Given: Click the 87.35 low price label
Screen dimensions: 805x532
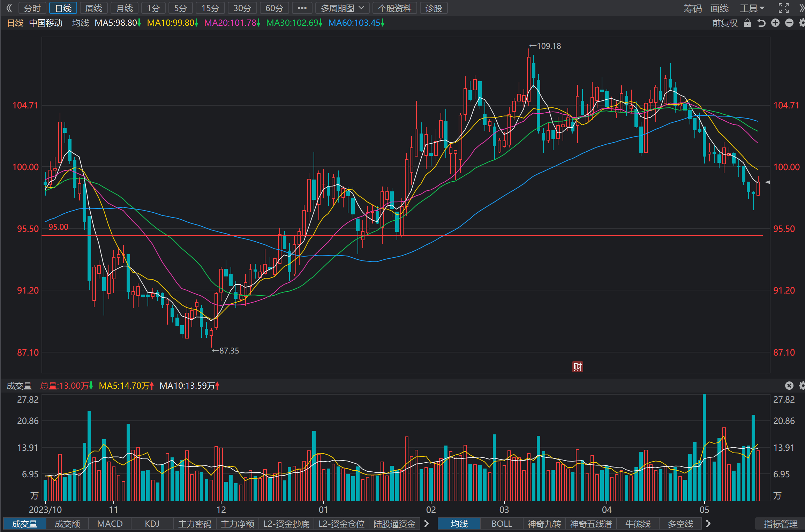Looking at the screenshot, I should (226, 351).
